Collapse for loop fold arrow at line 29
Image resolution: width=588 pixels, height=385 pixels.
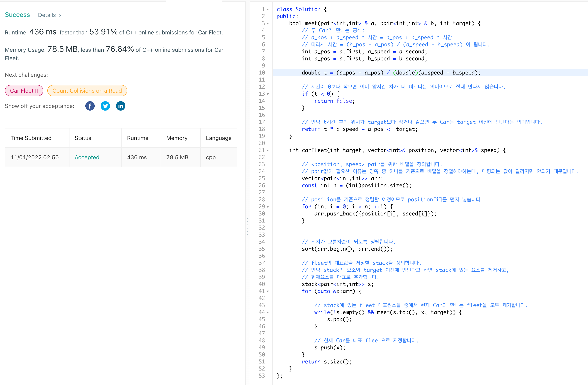click(268, 207)
